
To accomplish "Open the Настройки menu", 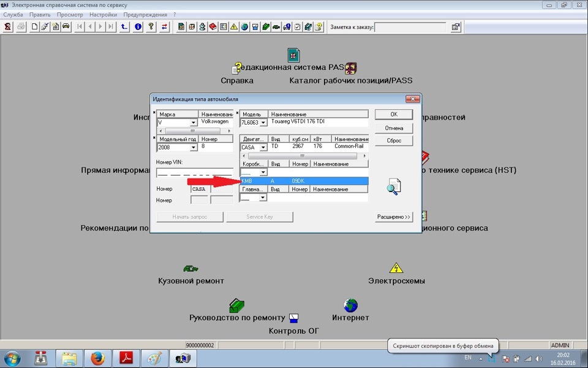I will tap(103, 15).
